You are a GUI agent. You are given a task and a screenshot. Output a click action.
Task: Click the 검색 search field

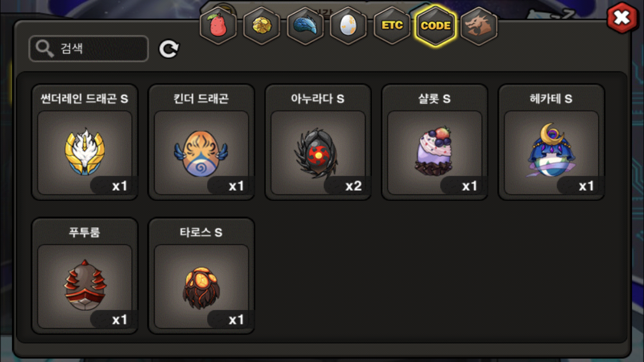tap(89, 49)
